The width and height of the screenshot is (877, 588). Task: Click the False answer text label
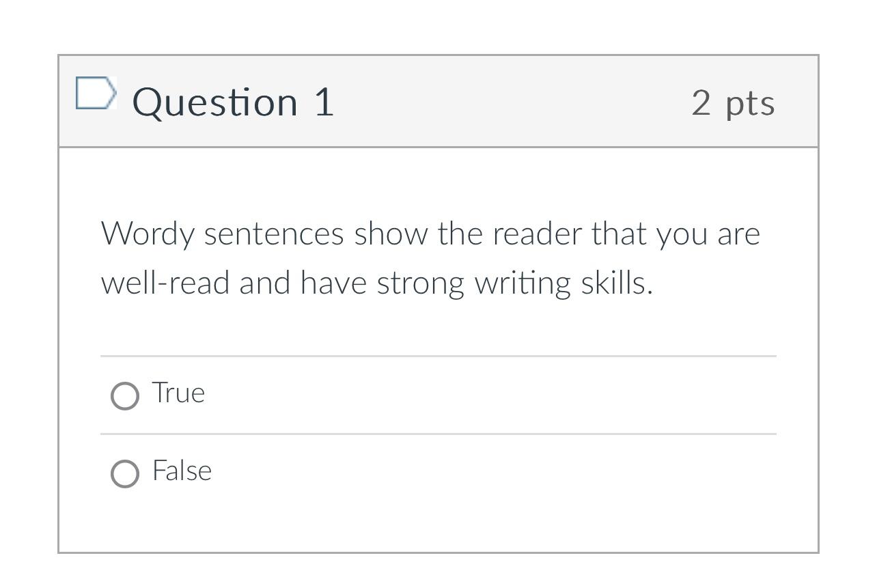tap(182, 471)
